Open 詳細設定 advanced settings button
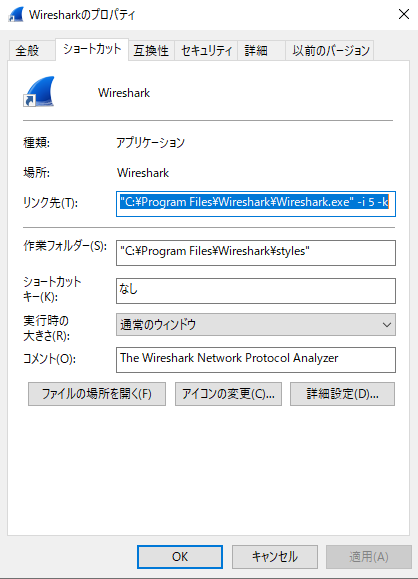The width and height of the screenshot is (418, 579). coord(342,394)
